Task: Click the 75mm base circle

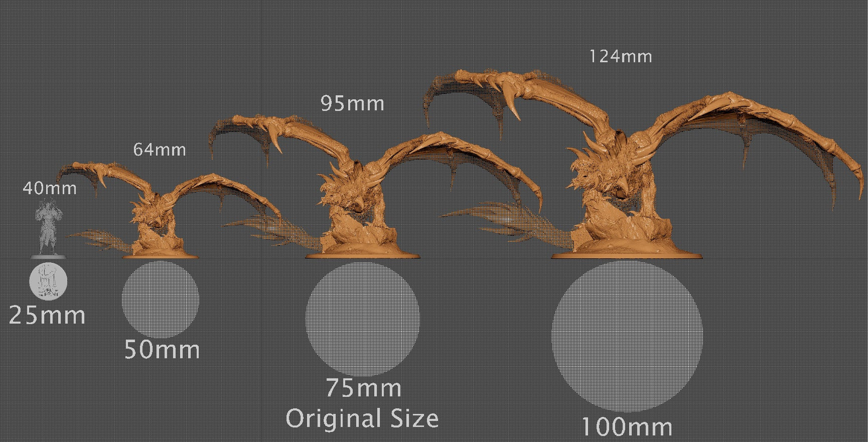Action: point(363,318)
